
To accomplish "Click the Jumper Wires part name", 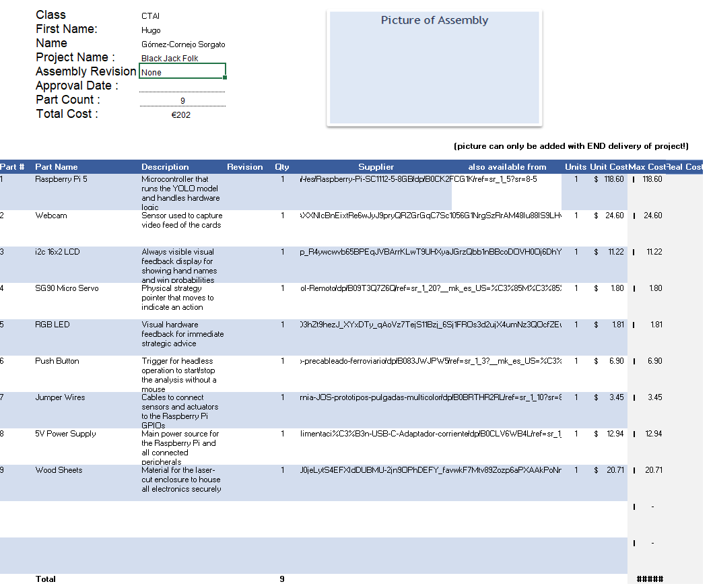I will click(60, 397).
